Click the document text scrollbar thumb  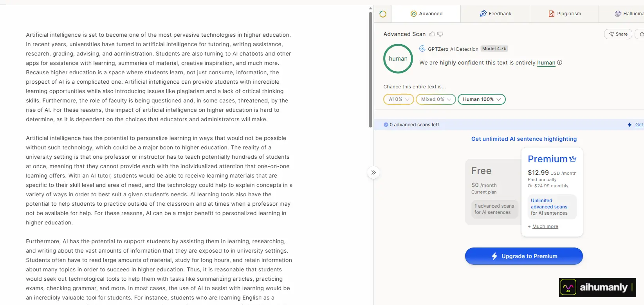370,70
